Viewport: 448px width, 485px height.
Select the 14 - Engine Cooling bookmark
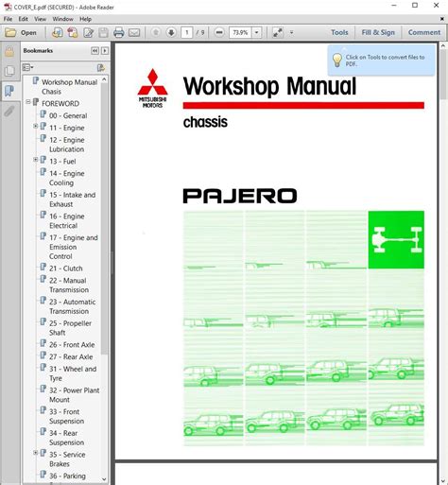point(67,178)
